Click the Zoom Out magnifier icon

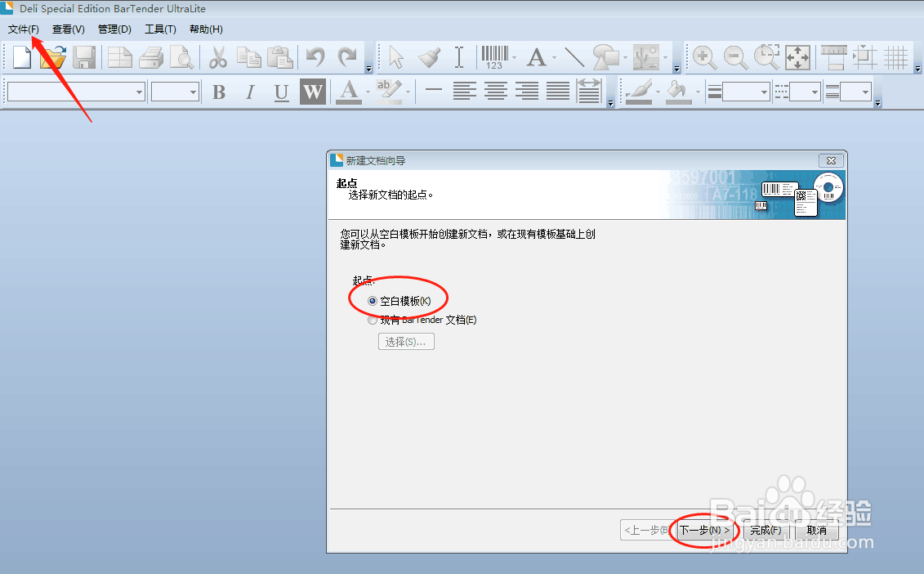[x=735, y=57]
